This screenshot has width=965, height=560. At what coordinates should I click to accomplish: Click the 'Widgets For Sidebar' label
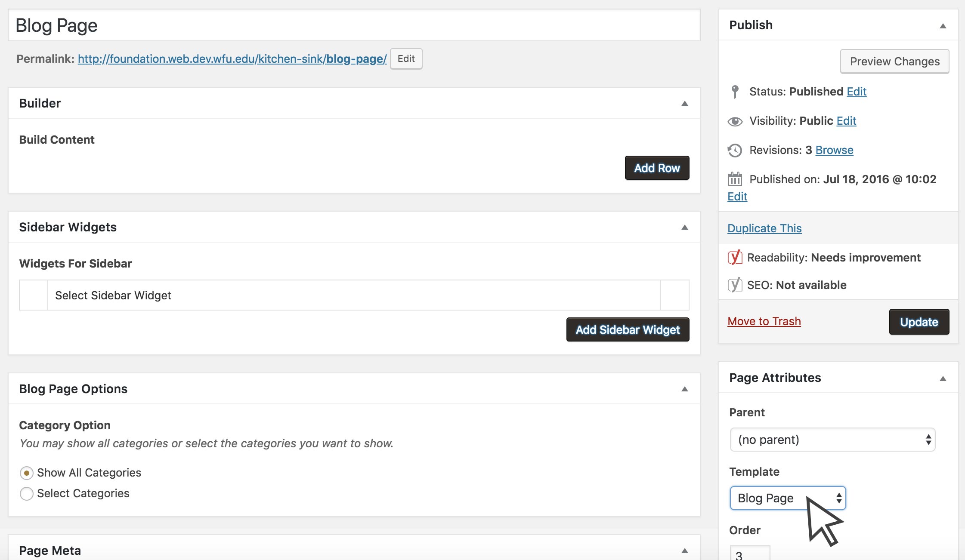75,264
